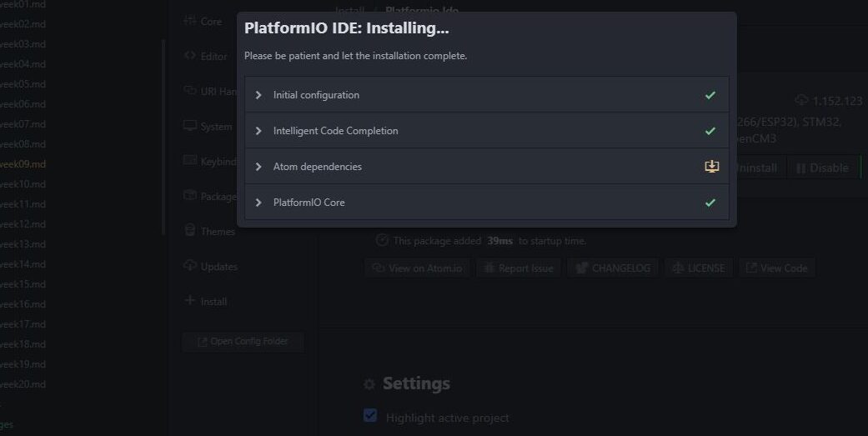This screenshot has width=868, height=436.
Task: Click Open Config Folder button
Action: [243, 342]
